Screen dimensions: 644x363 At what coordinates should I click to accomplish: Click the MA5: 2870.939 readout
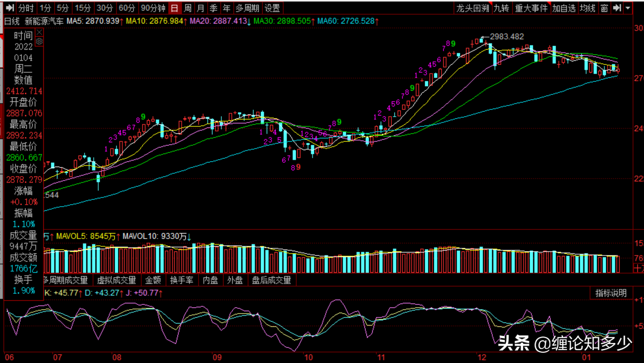tap(95, 21)
